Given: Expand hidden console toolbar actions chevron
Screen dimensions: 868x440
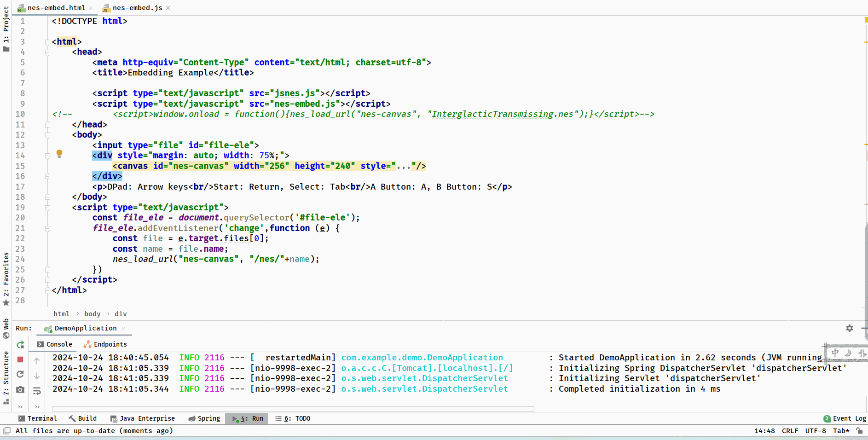Looking at the screenshot, I should (x=37, y=406).
